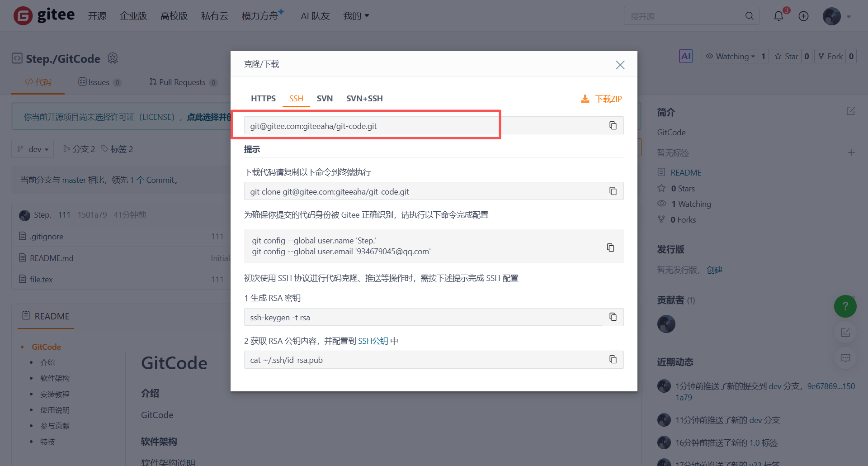Open the 1.0 tag link in activity
This screenshot has height=466, width=868.
pyautogui.click(x=755, y=442)
